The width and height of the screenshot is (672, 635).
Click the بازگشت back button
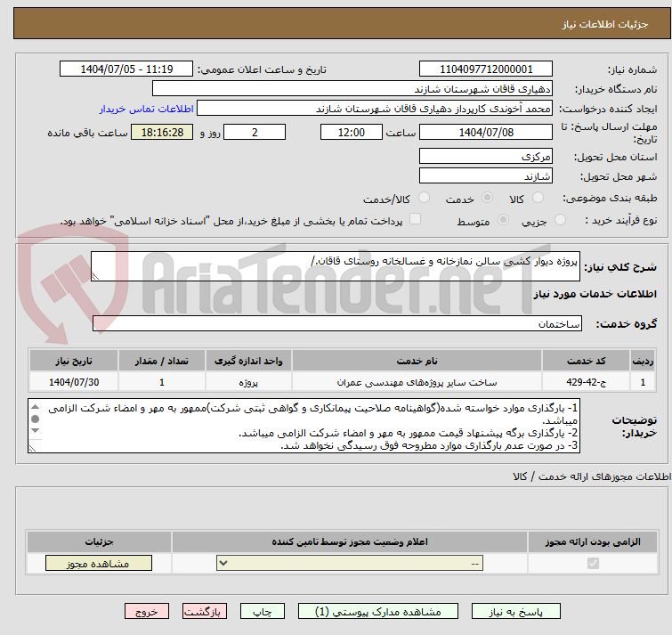[205, 612]
